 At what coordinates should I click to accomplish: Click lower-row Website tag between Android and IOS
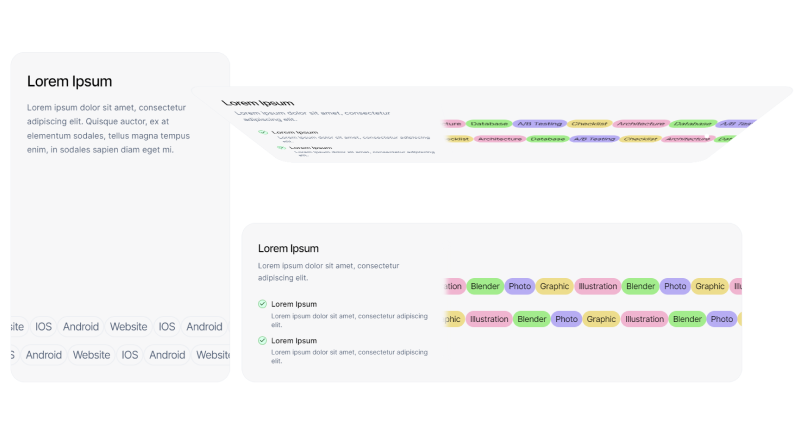pyautogui.click(x=91, y=355)
